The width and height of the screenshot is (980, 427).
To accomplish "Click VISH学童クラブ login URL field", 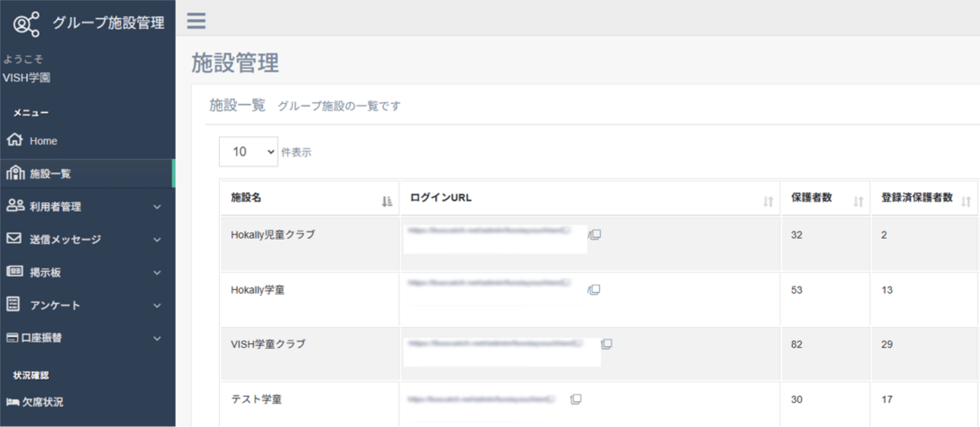I will point(502,352).
